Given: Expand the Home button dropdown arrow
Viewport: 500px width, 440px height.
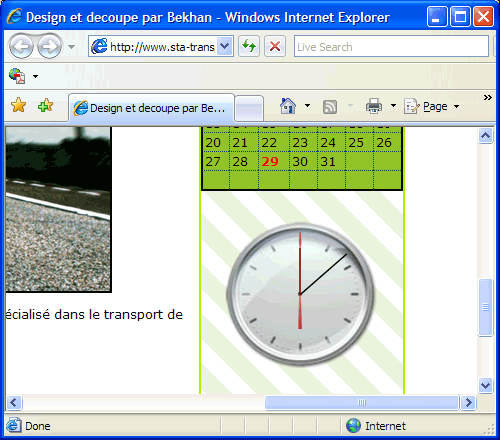Looking at the screenshot, I should point(307,106).
